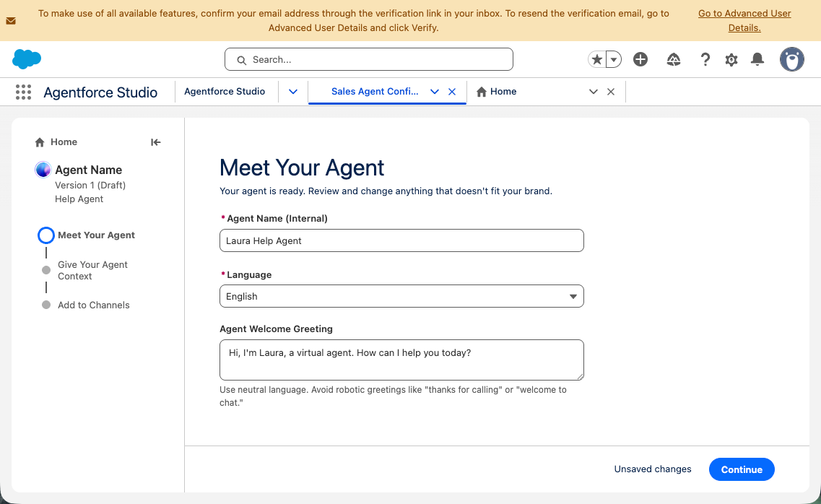
Task: Click the Unsaved changes status text
Action: point(653,469)
